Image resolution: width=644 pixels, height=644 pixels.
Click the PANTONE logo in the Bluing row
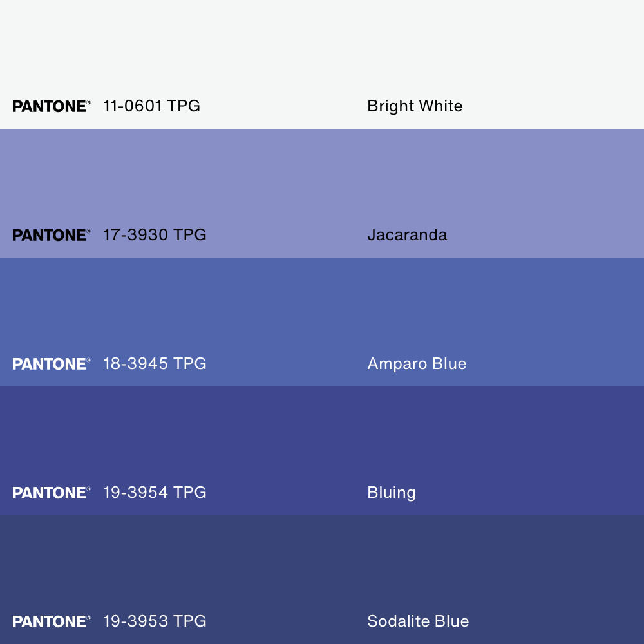click(51, 493)
